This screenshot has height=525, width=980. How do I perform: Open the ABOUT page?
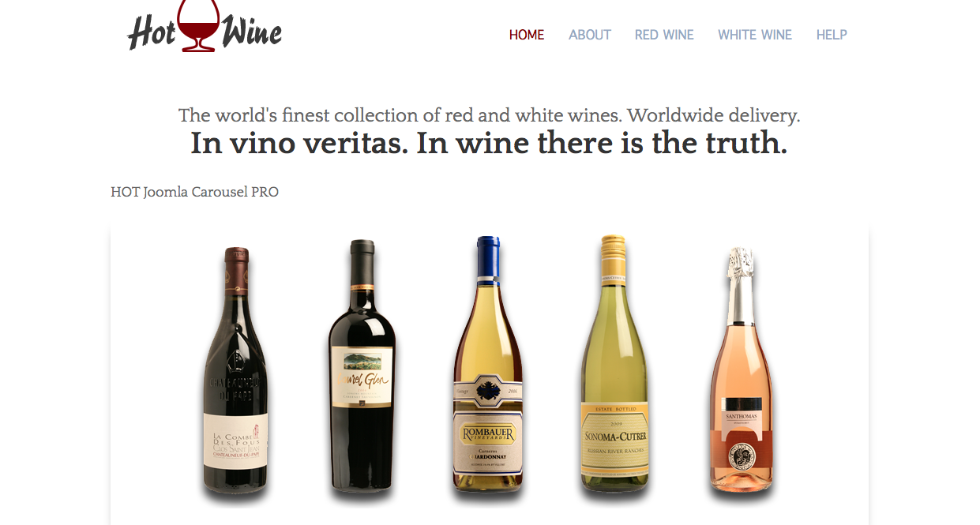590,35
